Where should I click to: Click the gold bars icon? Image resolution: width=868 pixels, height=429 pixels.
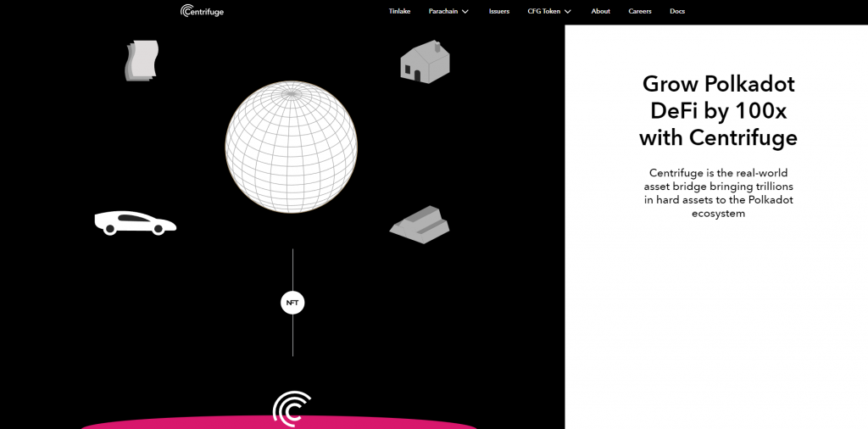[x=420, y=225]
